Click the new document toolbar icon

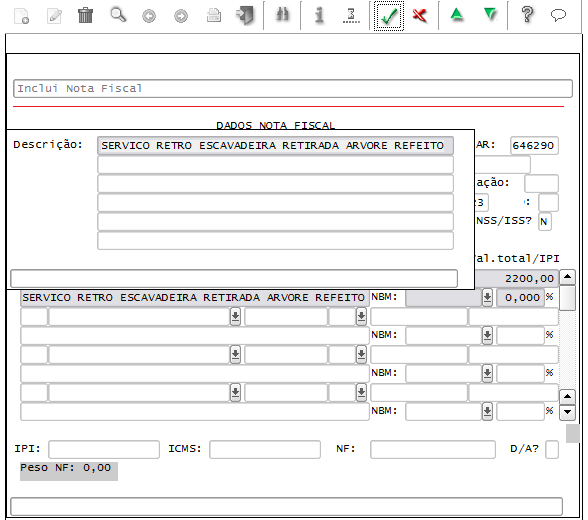coord(21,16)
